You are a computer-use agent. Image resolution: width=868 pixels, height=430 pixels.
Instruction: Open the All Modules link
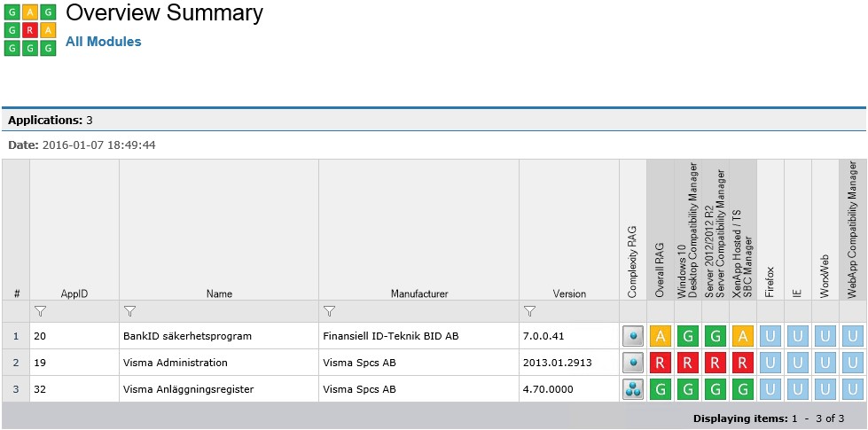(103, 42)
